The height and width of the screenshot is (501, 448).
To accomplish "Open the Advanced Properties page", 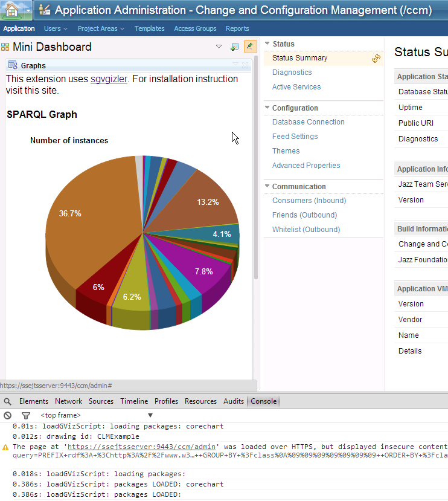I will pos(306,166).
